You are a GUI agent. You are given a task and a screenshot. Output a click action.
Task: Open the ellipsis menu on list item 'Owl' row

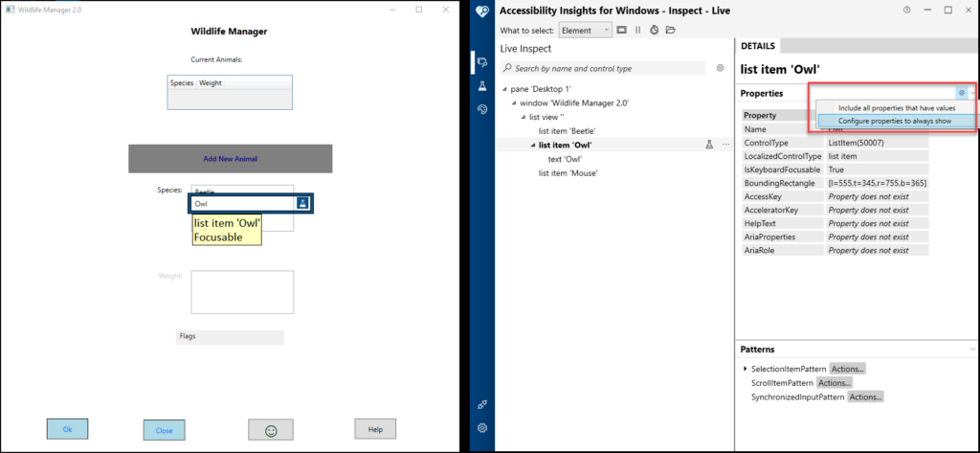725,145
